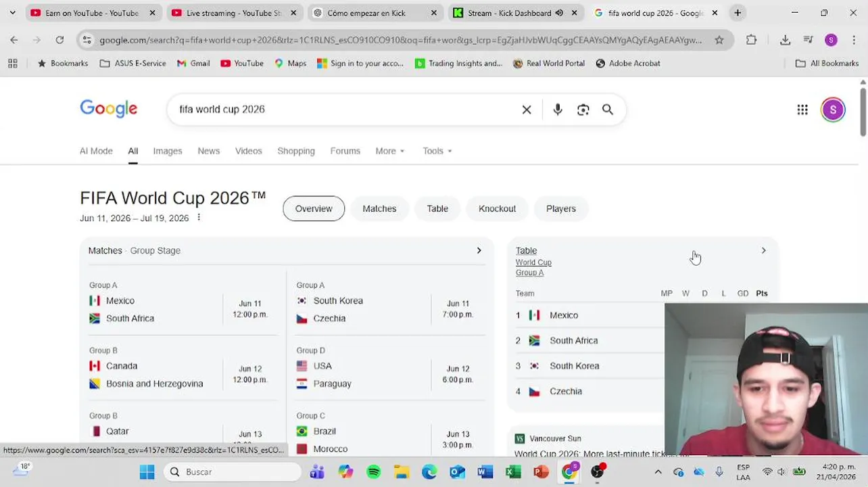Screen dimensions: 868x487
Task: Click the Overview chip
Action: click(x=314, y=208)
